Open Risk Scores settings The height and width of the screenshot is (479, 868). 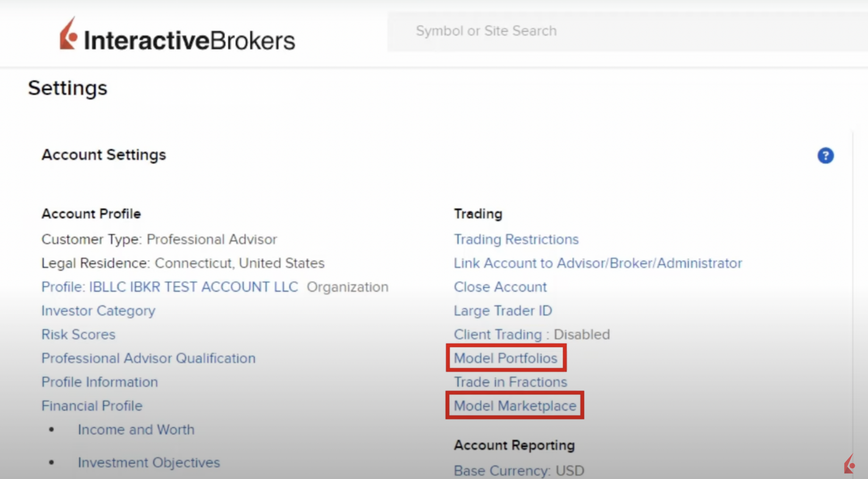click(x=78, y=334)
